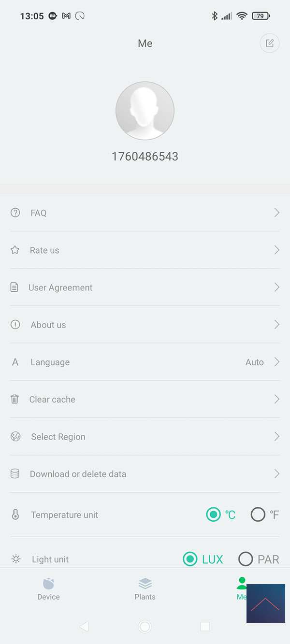This screenshot has height=644, width=290.
Task: Click the FAQ question mark icon
Action: click(15, 213)
